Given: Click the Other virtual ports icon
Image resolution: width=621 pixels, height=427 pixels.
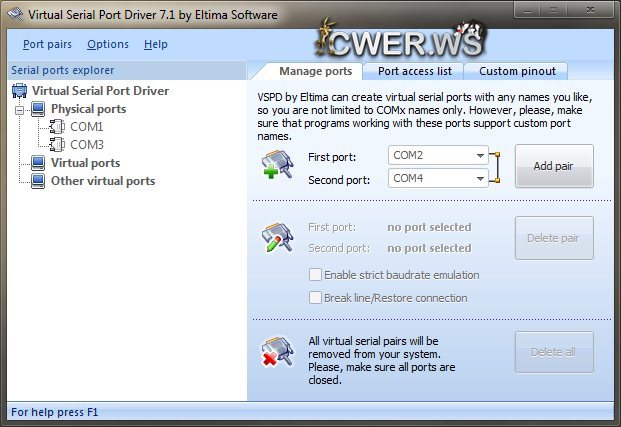Looking at the screenshot, I should tap(38, 181).
